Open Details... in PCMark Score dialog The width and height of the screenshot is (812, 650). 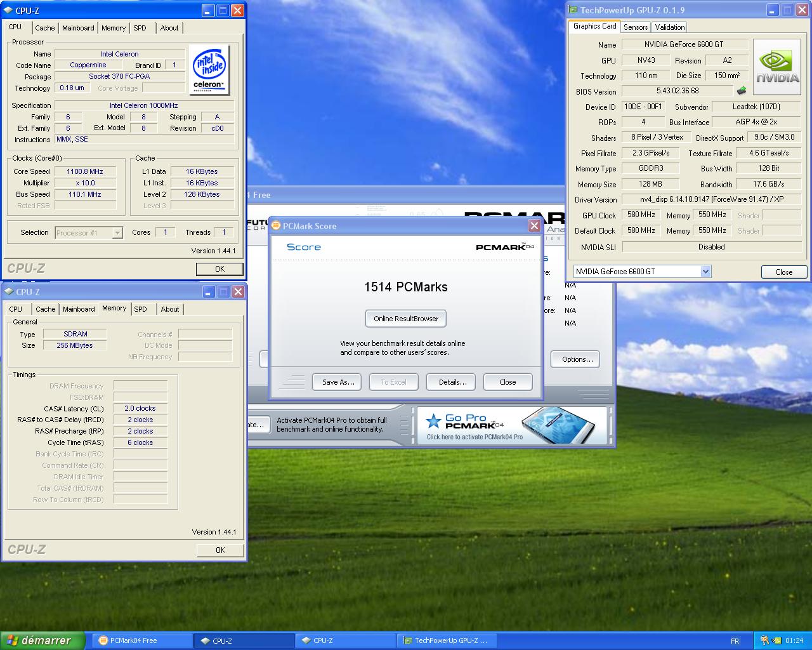click(x=452, y=382)
